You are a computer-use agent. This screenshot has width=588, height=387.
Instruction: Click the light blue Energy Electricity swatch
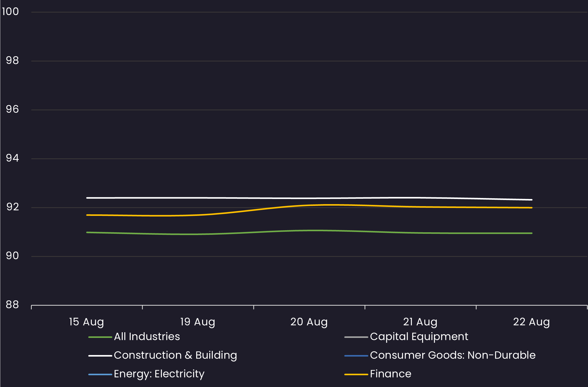coord(100,374)
